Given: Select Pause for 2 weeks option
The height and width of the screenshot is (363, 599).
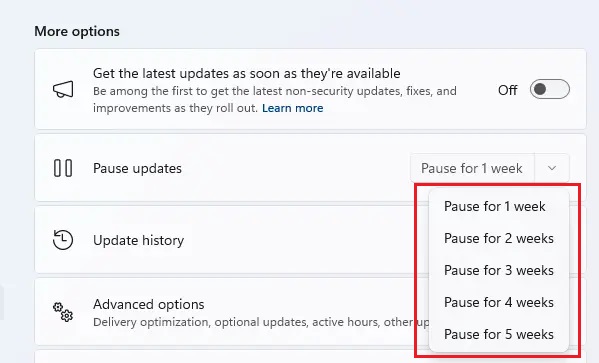Looking at the screenshot, I should (499, 238).
